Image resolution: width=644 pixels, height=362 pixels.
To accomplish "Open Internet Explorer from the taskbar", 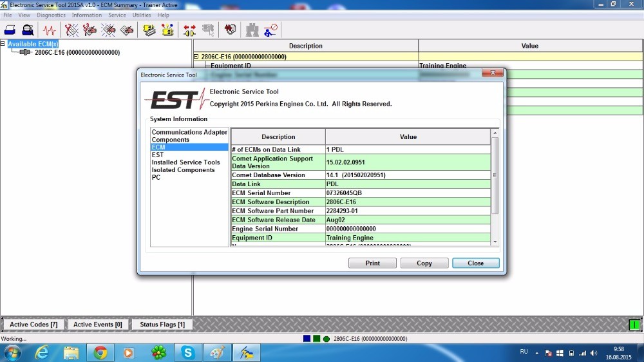I will pyautogui.click(x=42, y=352).
